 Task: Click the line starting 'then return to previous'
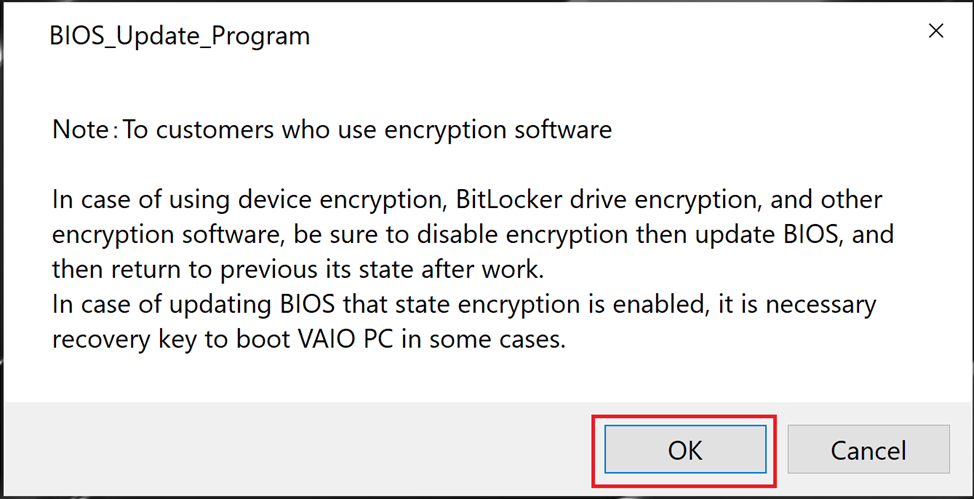(x=300, y=270)
